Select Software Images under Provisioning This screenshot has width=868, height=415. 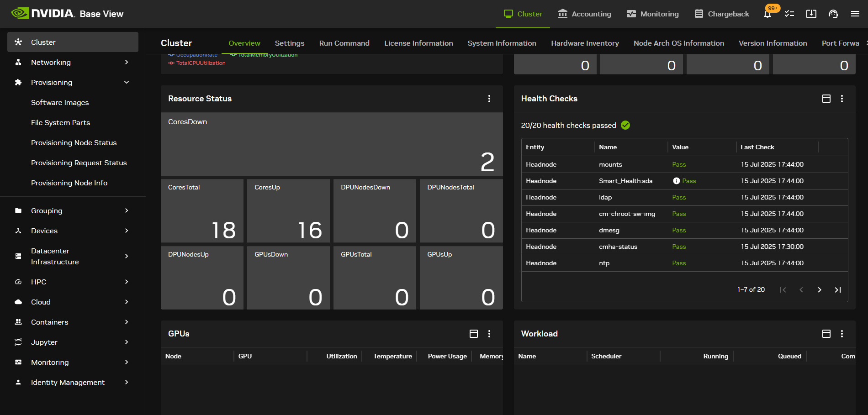60,102
